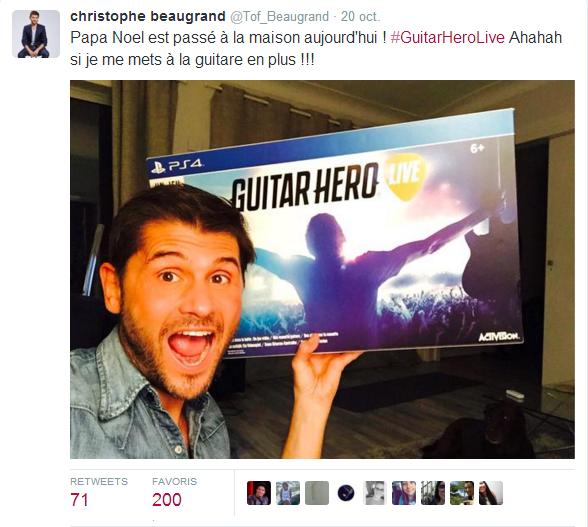Open the black-and-white fifth avatar

coord(375,493)
